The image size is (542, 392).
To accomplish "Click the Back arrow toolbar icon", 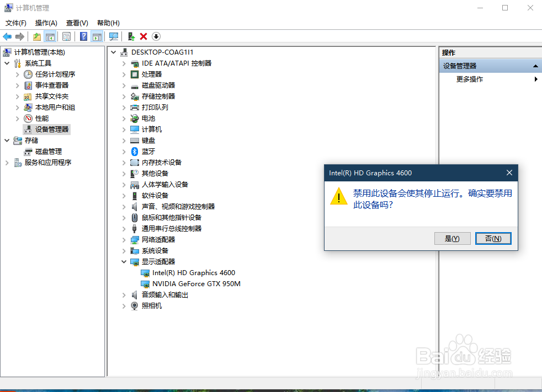I will 7,36.
